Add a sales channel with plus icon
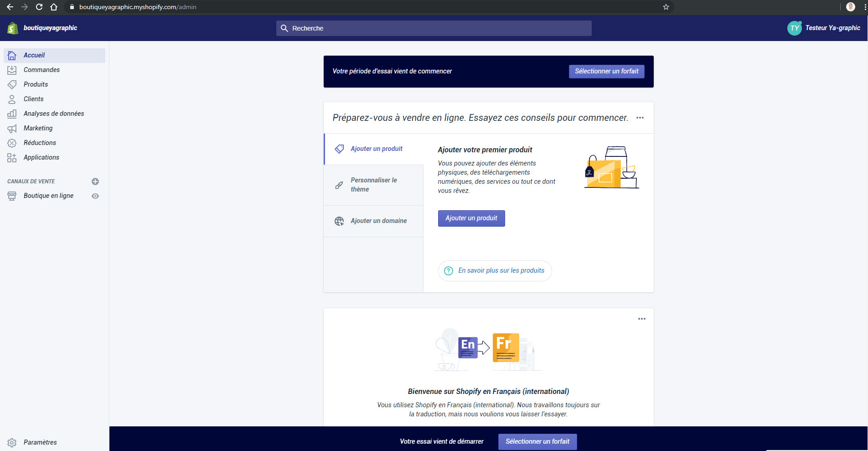 click(95, 181)
